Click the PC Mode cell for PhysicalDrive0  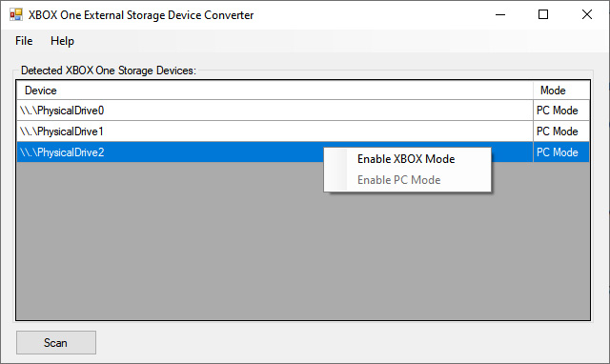coord(561,111)
